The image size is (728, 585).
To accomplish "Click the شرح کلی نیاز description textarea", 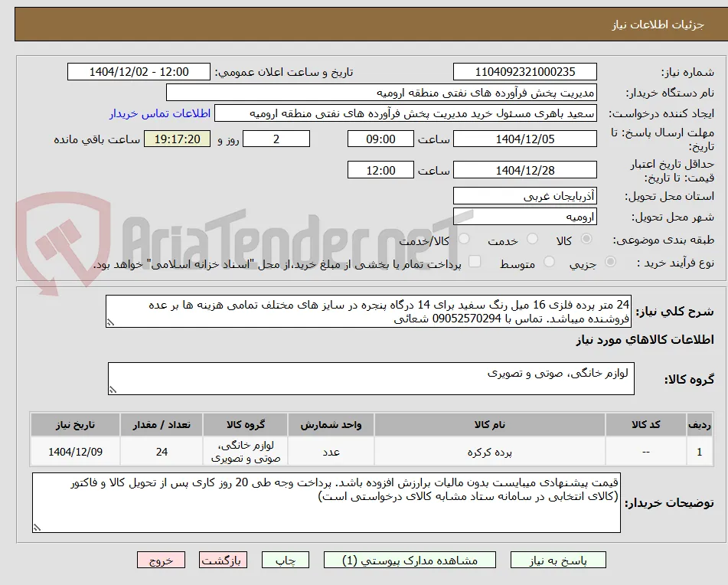I will (369, 312).
